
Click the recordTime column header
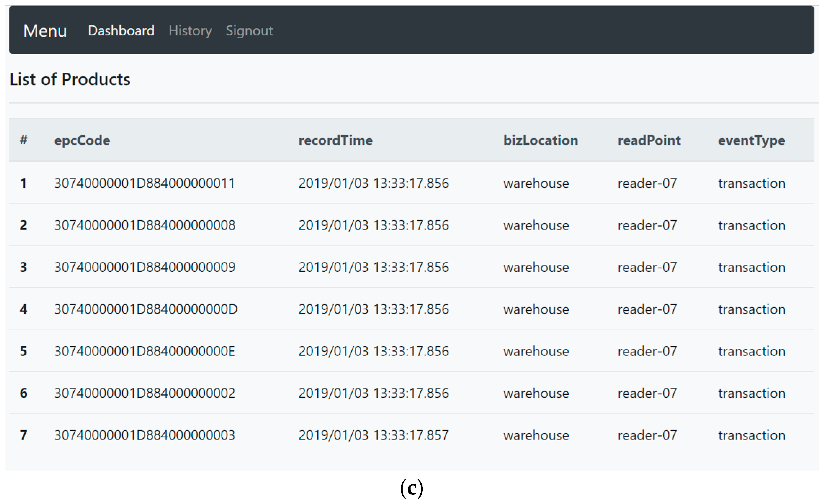pyautogui.click(x=335, y=140)
